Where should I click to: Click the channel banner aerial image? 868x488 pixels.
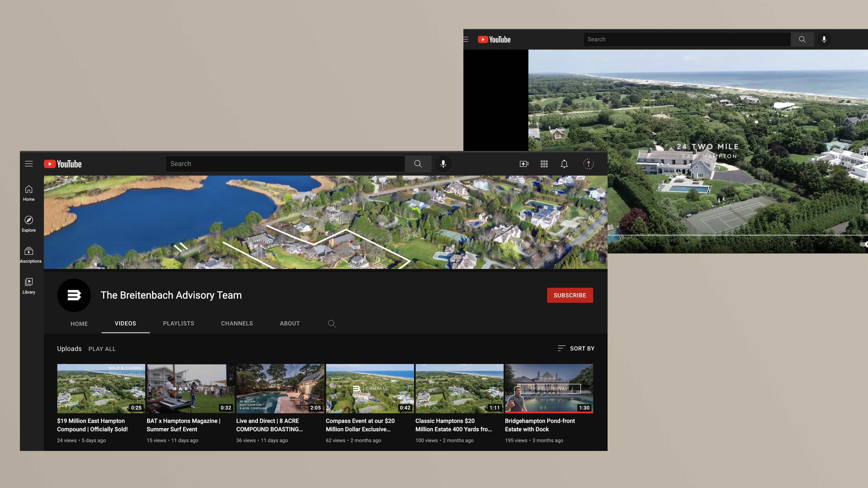point(325,222)
